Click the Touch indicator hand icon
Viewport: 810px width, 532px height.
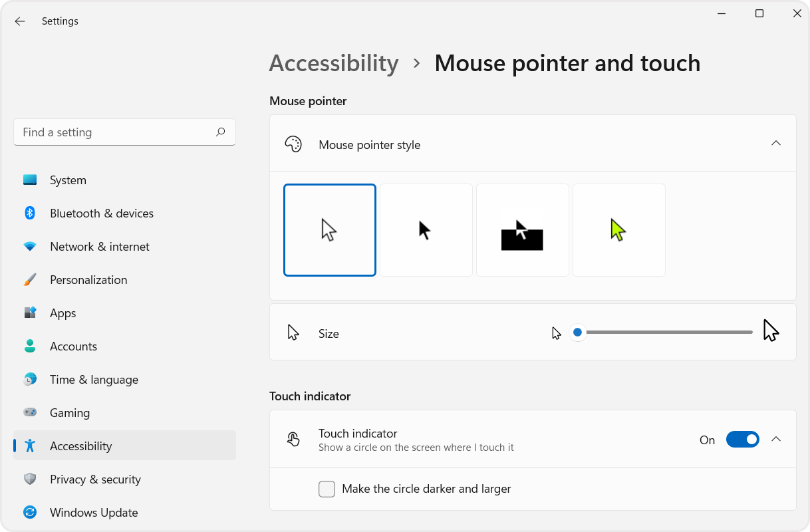tap(293, 439)
